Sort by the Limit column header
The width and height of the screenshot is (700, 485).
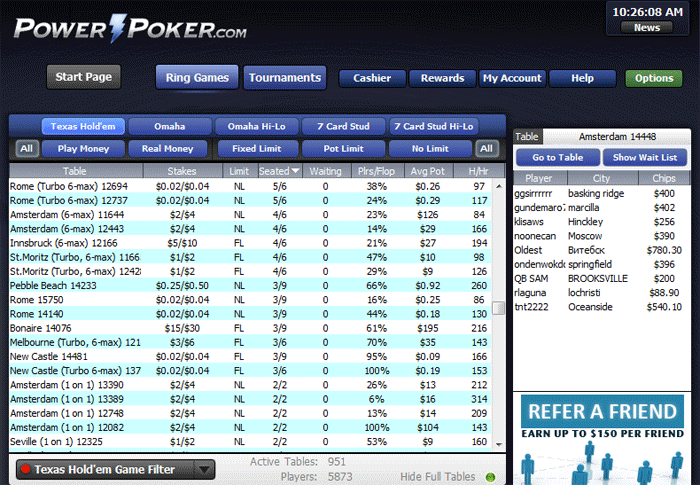pos(239,171)
